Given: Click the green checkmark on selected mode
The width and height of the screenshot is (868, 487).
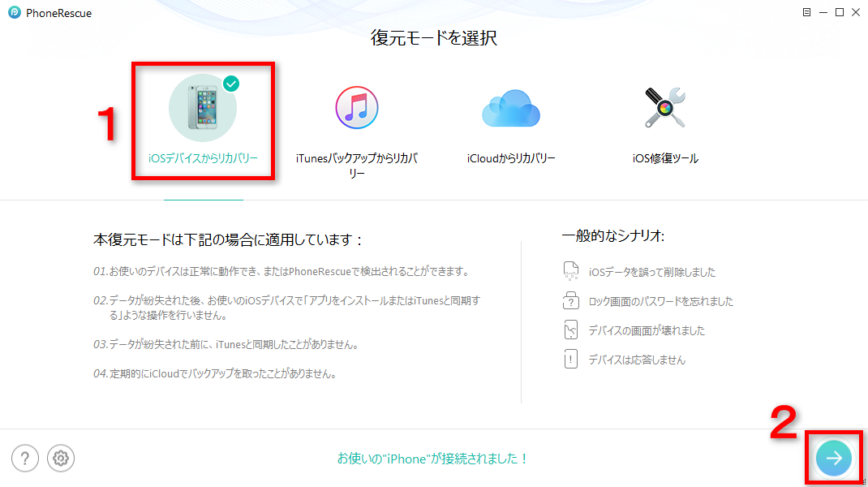Looking at the screenshot, I should (x=231, y=84).
